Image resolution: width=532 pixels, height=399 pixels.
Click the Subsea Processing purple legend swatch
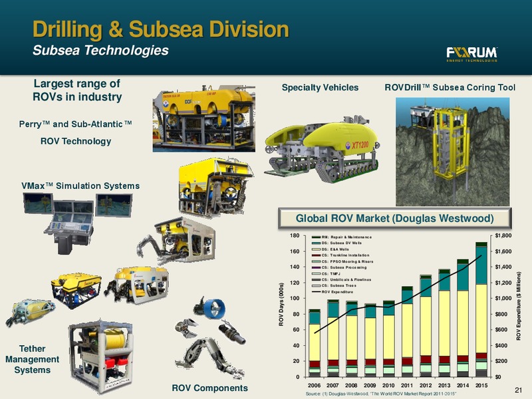point(316,267)
